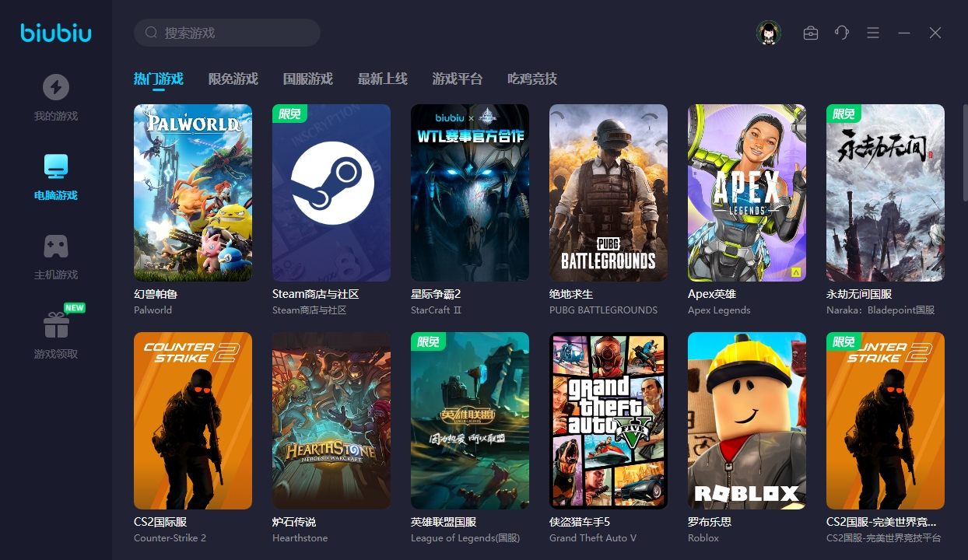The height and width of the screenshot is (560, 968).
Task: Select PC Games monitor icon in sidebar
Action: point(55,166)
